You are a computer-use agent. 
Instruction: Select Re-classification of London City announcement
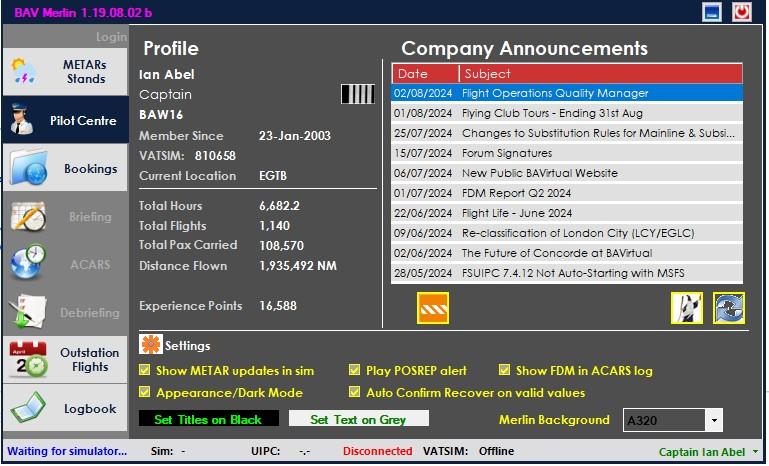(x=567, y=233)
